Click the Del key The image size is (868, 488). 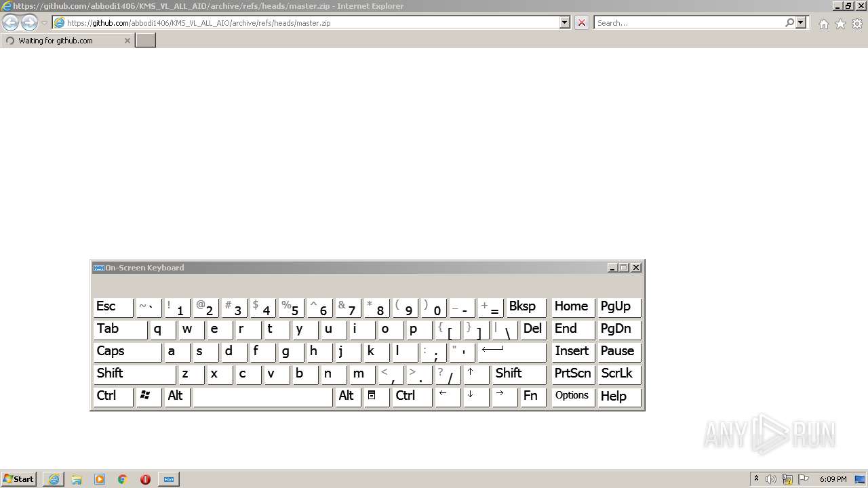click(533, 329)
